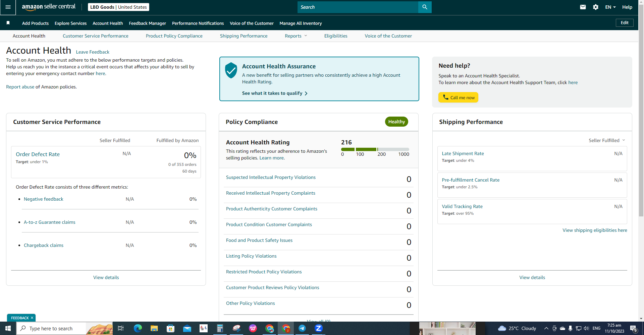Screen dimensions: 644x335
Task: Open Listing Policy Violations link
Action: [x=251, y=256]
